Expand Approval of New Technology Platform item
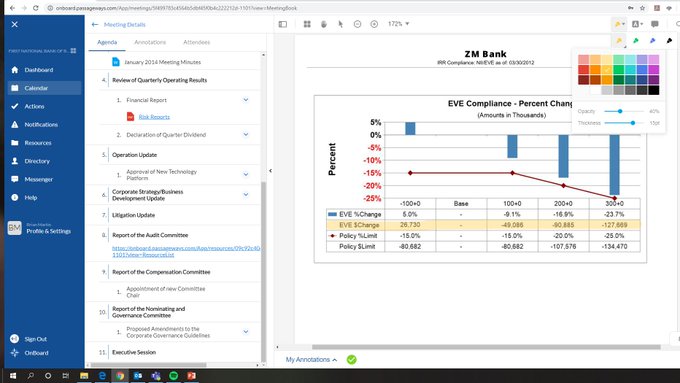The height and width of the screenshot is (383, 680). pyautogui.click(x=246, y=174)
